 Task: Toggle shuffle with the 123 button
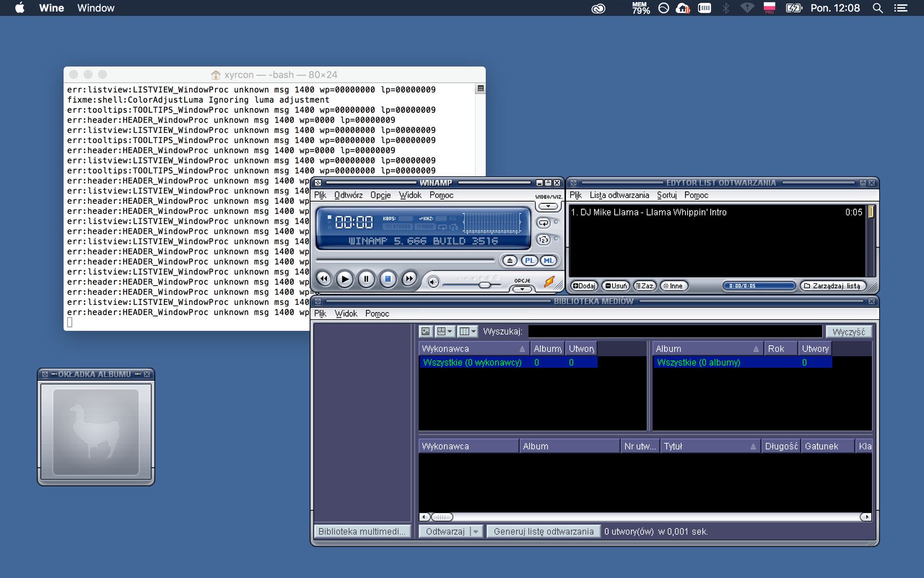click(544, 240)
